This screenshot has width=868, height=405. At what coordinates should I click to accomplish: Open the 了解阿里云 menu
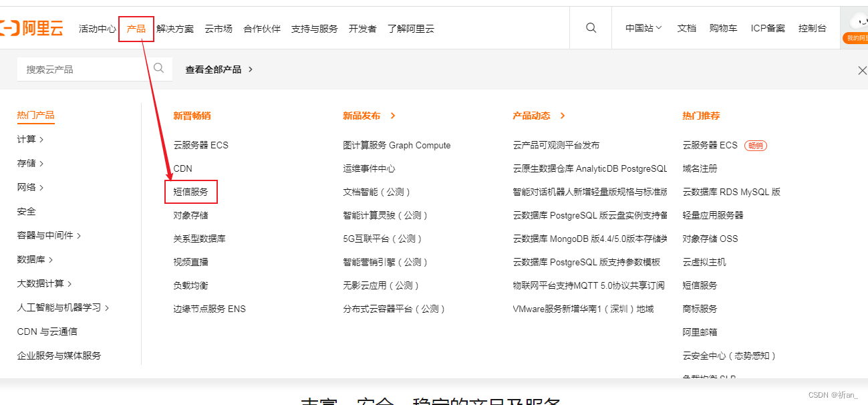pyautogui.click(x=411, y=29)
